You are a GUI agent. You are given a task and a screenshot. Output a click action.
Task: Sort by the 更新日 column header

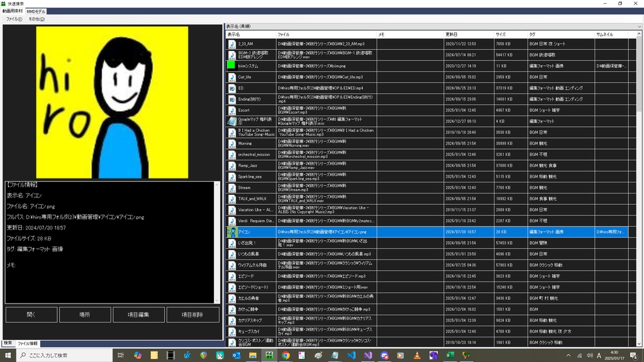[469, 35]
